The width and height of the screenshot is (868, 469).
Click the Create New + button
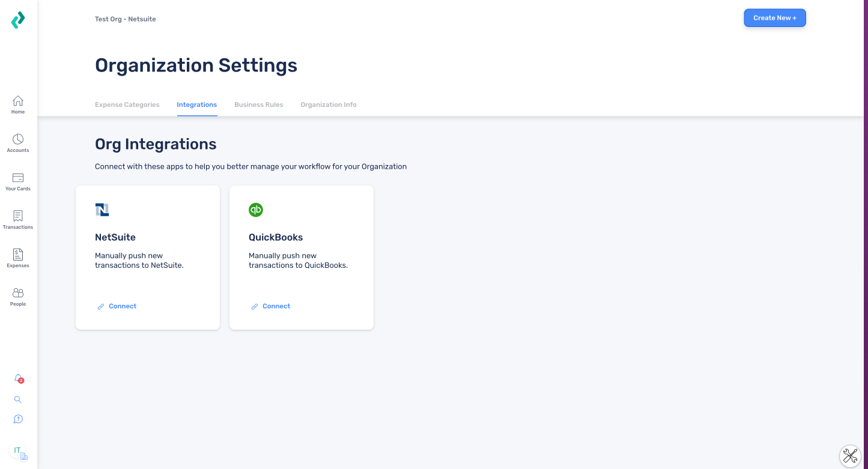(775, 18)
